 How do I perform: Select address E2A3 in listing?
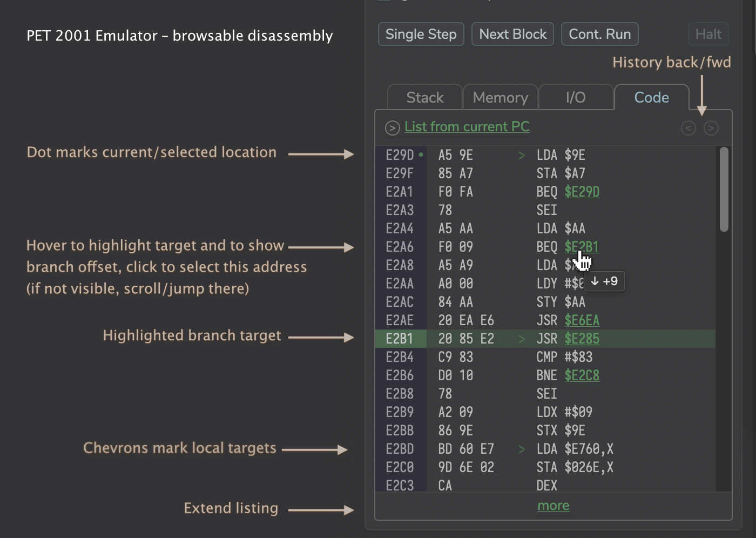pos(400,210)
